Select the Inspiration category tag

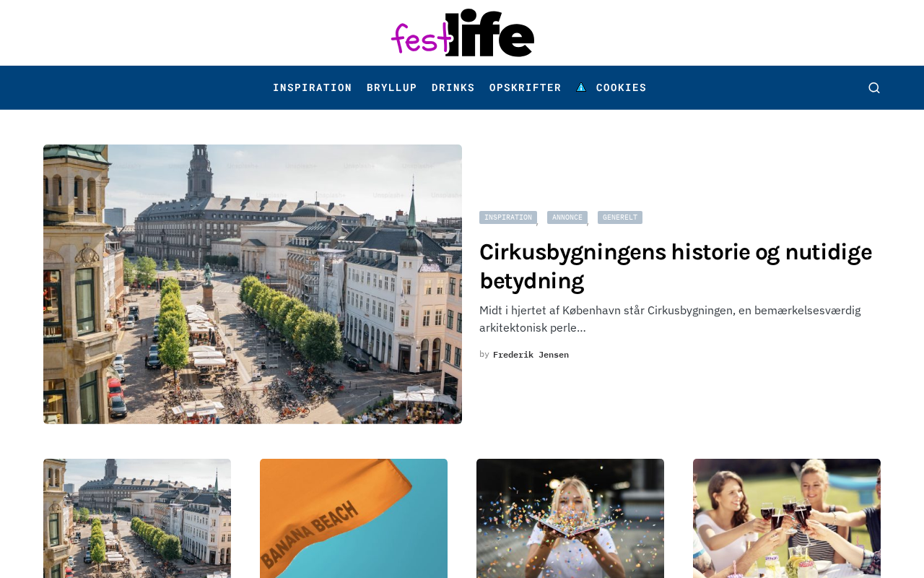pyautogui.click(x=508, y=217)
